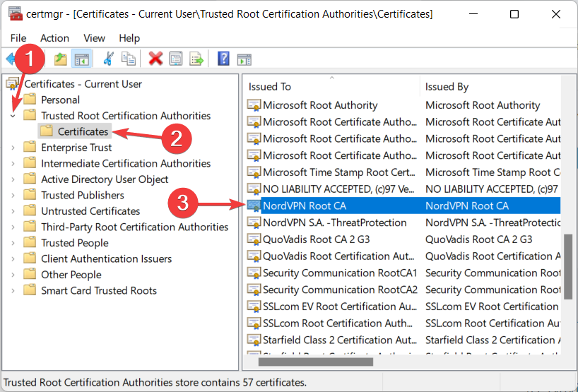The image size is (578, 392).
Task: Click the Cut scissors icon
Action: [x=108, y=59]
